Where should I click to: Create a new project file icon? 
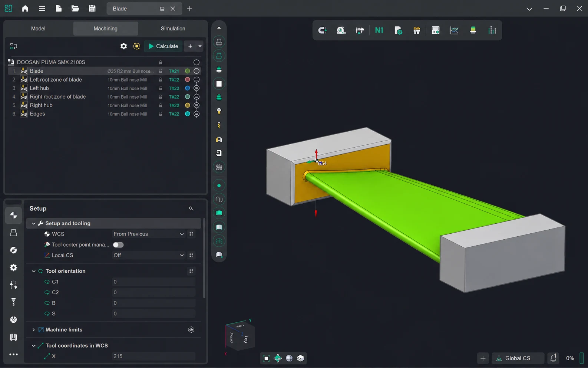click(59, 9)
